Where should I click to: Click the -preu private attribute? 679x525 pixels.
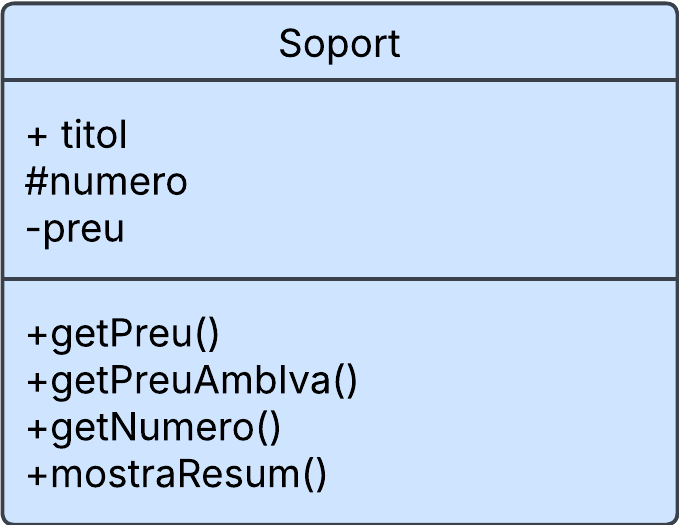(75, 229)
